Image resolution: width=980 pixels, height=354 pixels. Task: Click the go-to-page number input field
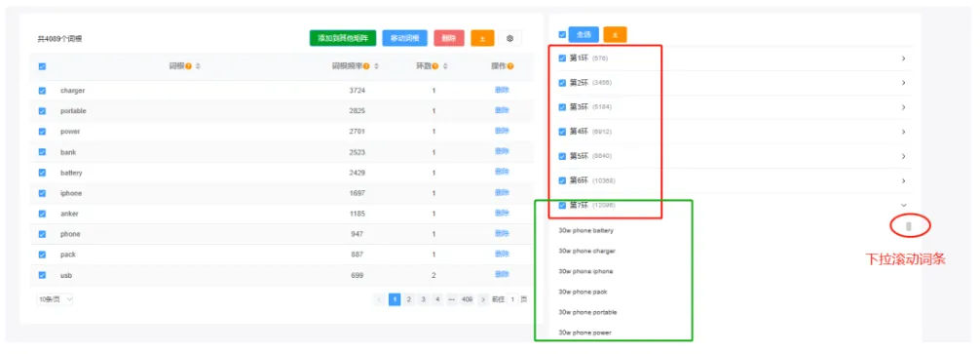coord(512,299)
